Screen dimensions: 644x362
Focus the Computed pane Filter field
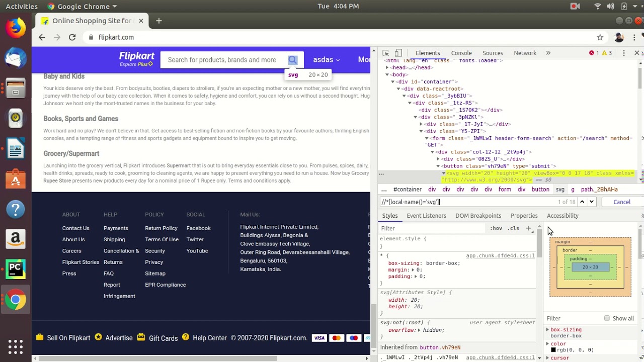(574, 318)
